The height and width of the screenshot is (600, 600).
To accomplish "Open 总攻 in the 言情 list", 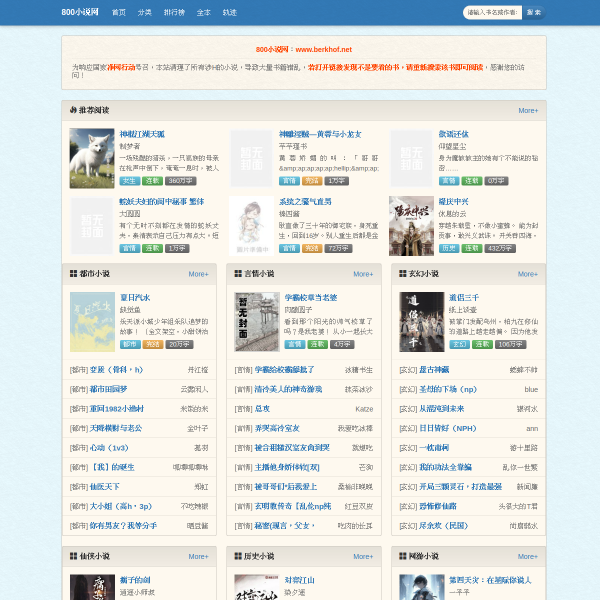I will (262, 409).
